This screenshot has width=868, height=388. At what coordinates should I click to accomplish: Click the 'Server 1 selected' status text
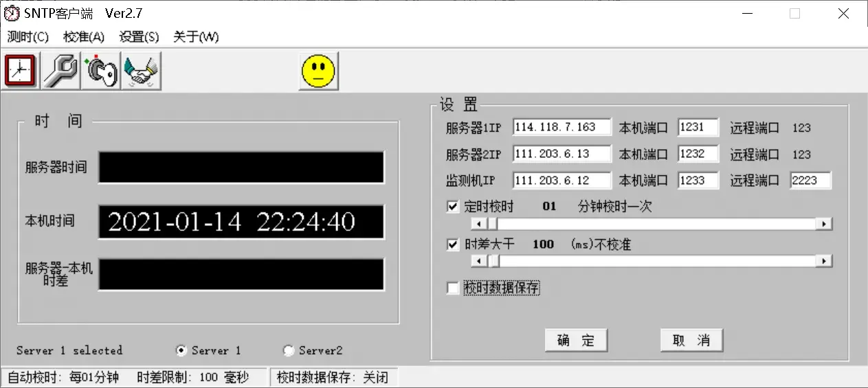pos(69,350)
